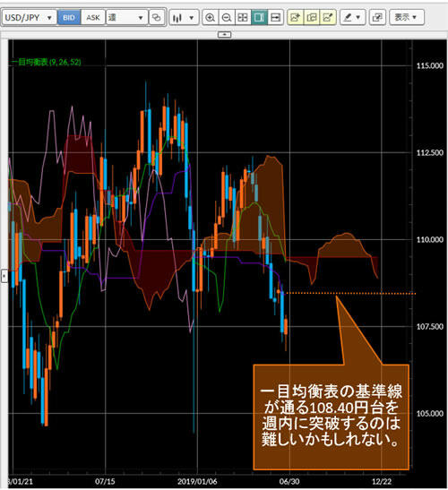Click the 110.000 price axis label
The image size is (448, 490).
click(x=430, y=239)
